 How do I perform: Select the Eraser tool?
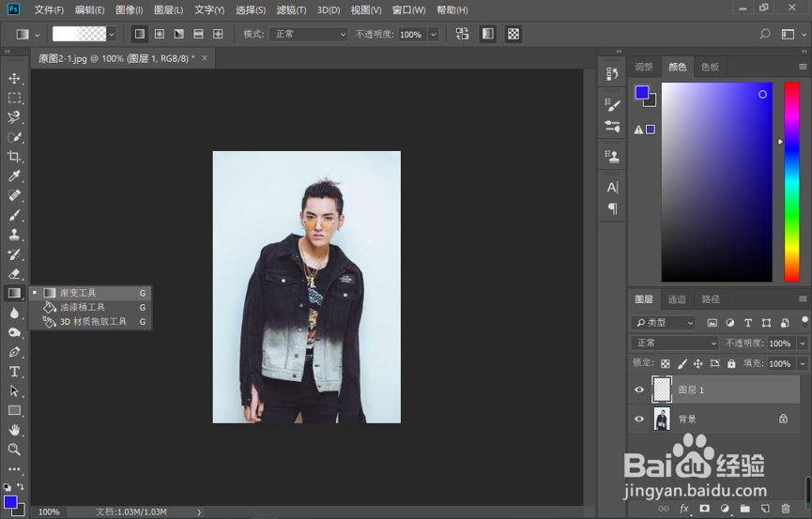pos(14,274)
